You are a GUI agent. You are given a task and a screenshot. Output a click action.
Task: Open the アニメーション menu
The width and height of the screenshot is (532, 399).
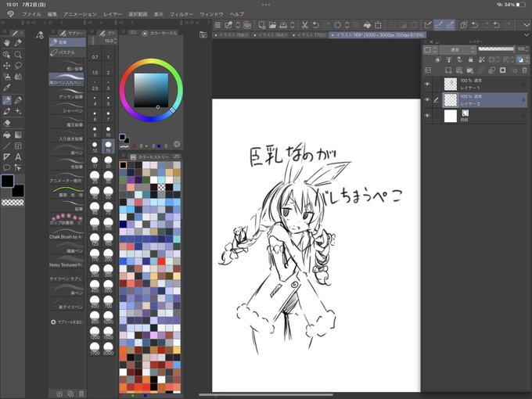tap(80, 14)
